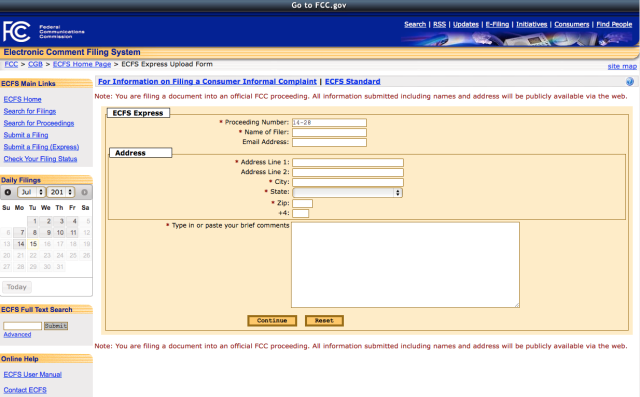
Task: Click the City field
Action: tap(348, 182)
